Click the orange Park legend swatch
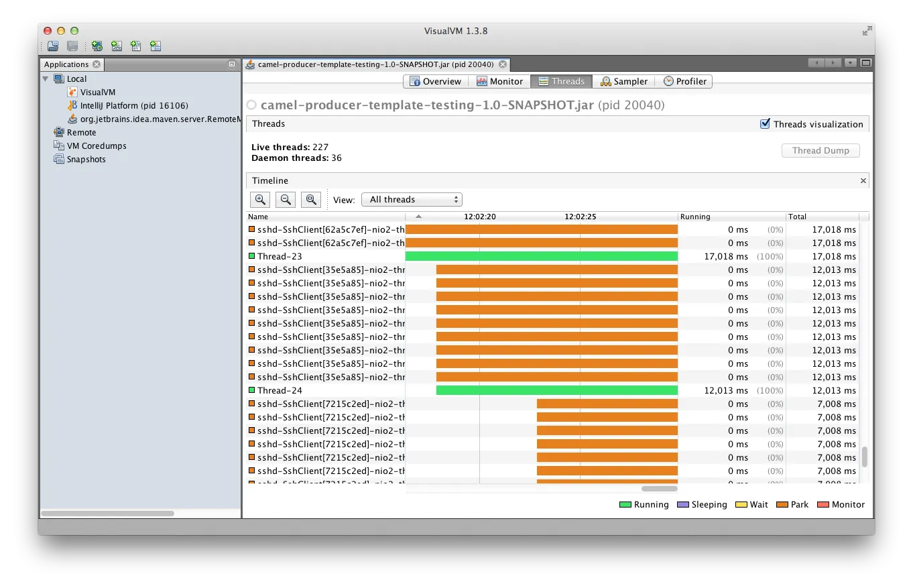Screen dimensions: 913x588 point(782,504)
